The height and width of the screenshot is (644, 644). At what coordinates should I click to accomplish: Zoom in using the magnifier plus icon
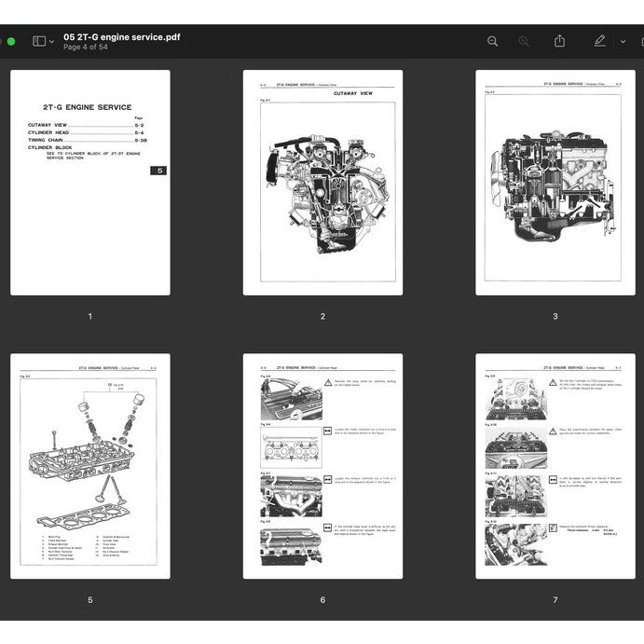click(524, 41)
